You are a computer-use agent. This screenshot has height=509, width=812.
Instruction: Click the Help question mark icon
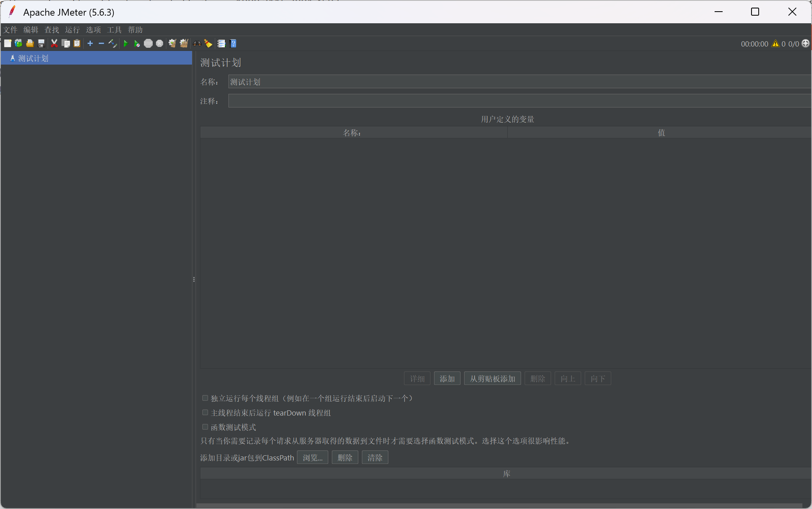click(233, 43)
